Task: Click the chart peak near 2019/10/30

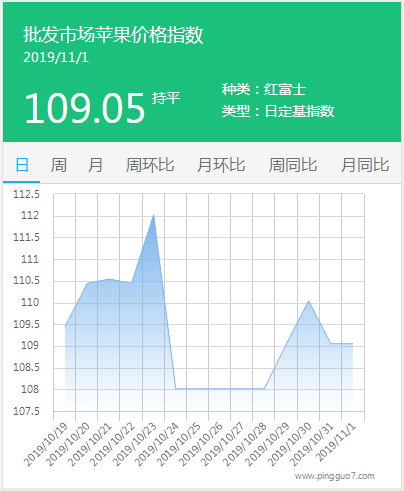Action: (309, 301)
